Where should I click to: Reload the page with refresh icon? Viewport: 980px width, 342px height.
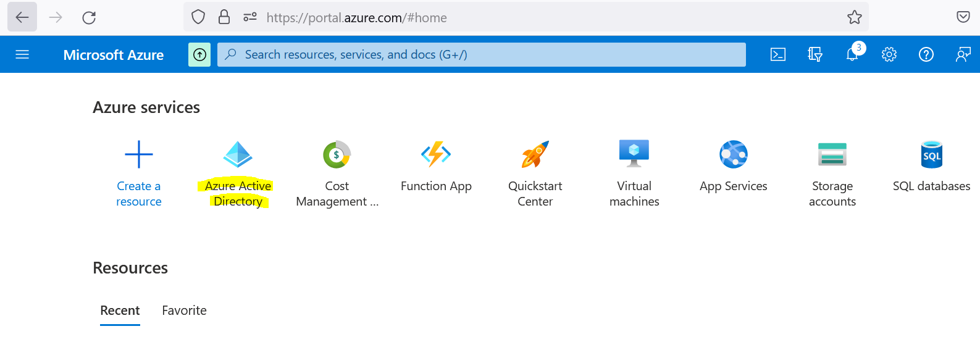point(89,17)
